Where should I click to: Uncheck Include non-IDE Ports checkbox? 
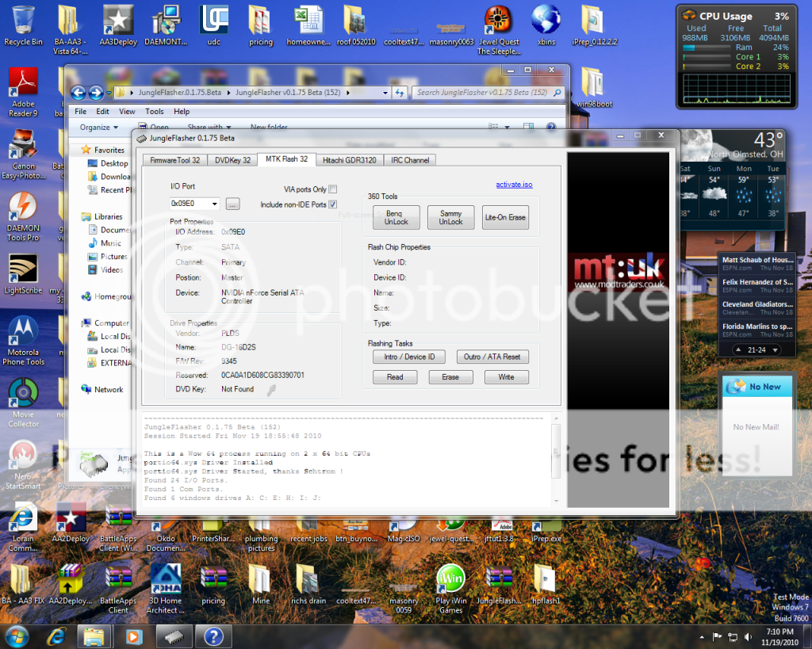click(x=333, y=204)
